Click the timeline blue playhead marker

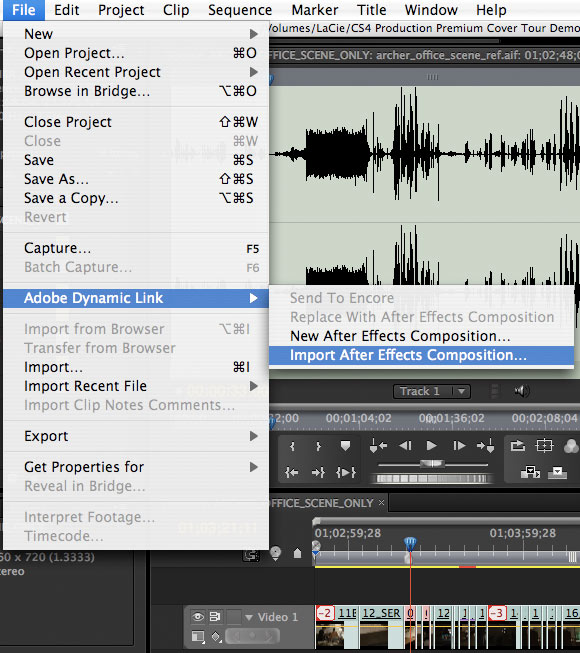[410, 543]
